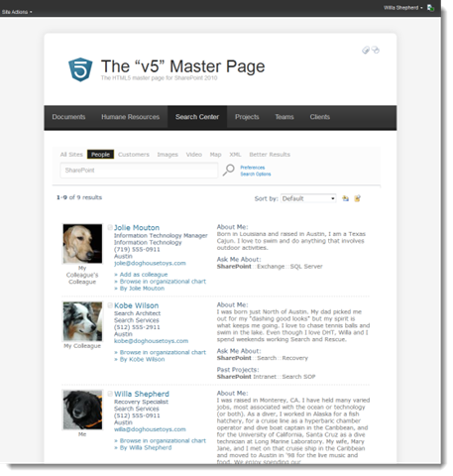Open the Site Actions menu
Screen dimensions: 453x476
click(x=17, y=12)
